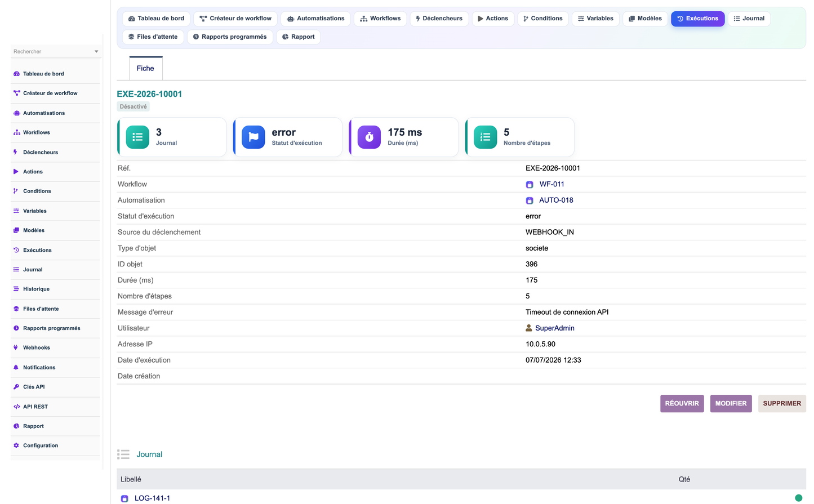Click the date value 07/07/2026 12:33
Image resolution: width=814 pixels, height=504 pixels.
[553, 360]
